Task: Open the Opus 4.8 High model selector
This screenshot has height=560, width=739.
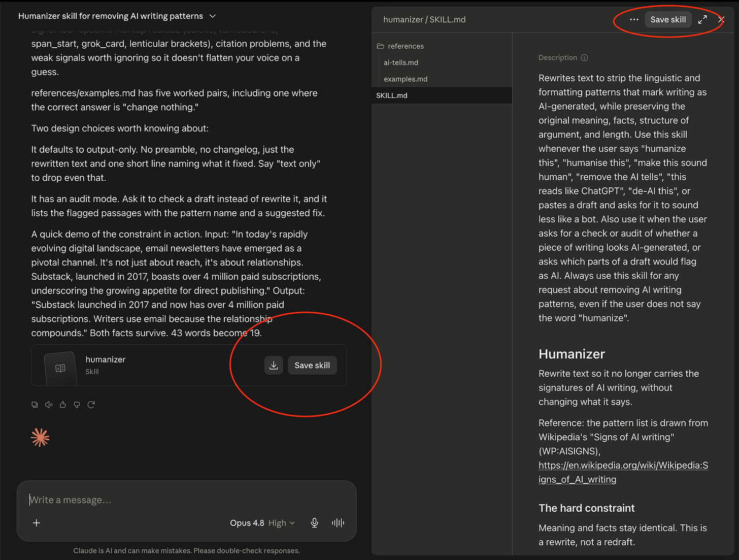Action: [x=262, y=523]
